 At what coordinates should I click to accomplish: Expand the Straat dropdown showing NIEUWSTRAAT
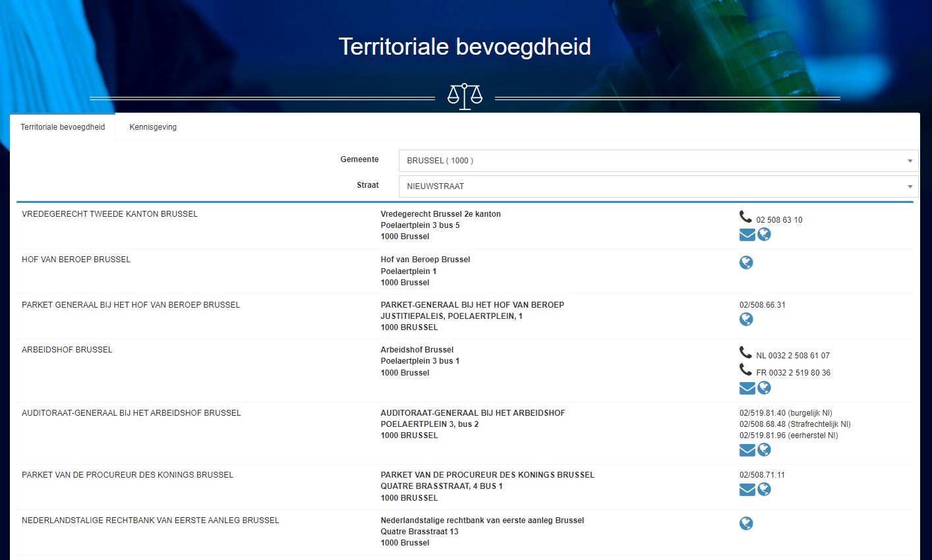pos(653,186)
